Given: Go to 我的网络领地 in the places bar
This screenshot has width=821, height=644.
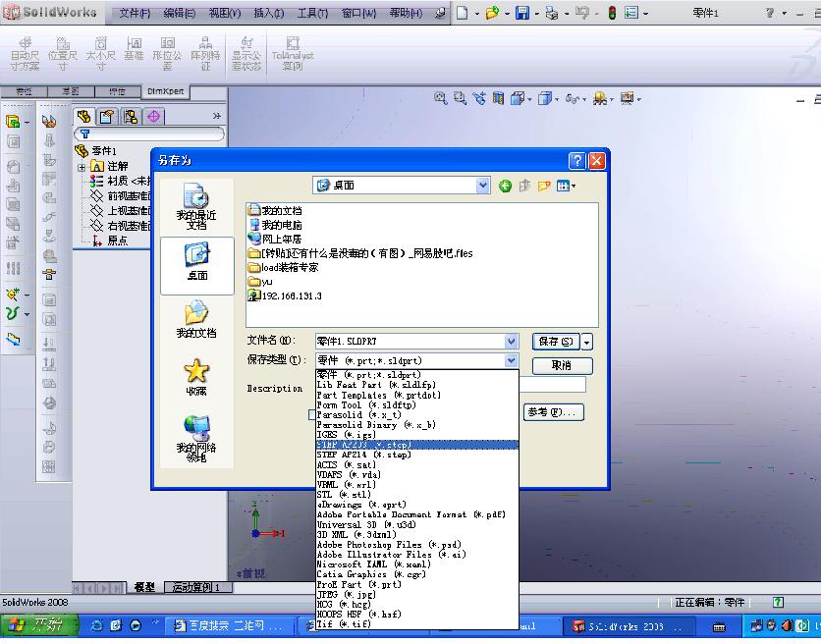Looking at the screenshot, I should (196, 440).
